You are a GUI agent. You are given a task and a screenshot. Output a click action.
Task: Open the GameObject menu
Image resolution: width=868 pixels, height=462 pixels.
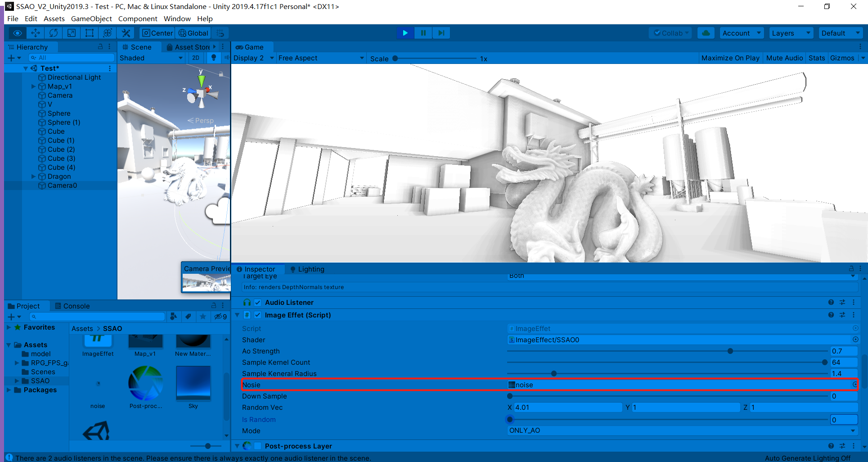[91, 18]
